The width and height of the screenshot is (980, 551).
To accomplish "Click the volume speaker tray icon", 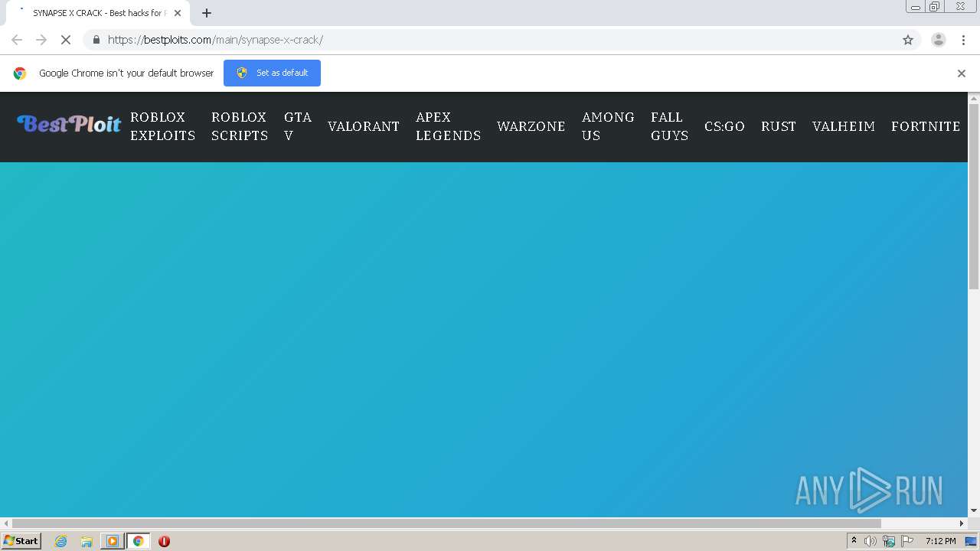I will pos(871,541).
